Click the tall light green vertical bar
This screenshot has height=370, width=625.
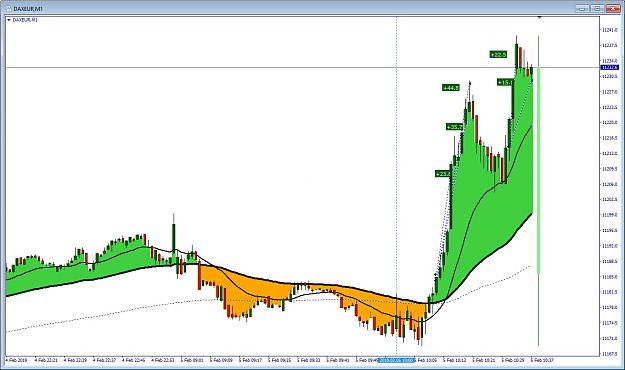pos(539,171)
